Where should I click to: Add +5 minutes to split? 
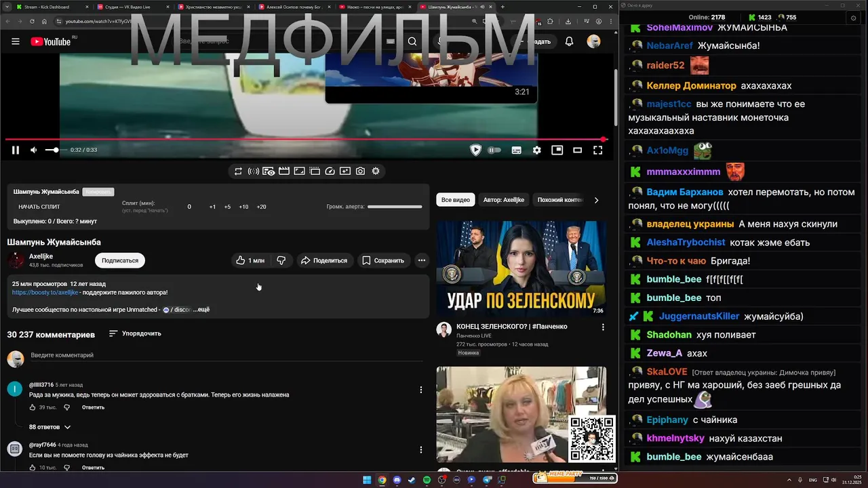227,207
